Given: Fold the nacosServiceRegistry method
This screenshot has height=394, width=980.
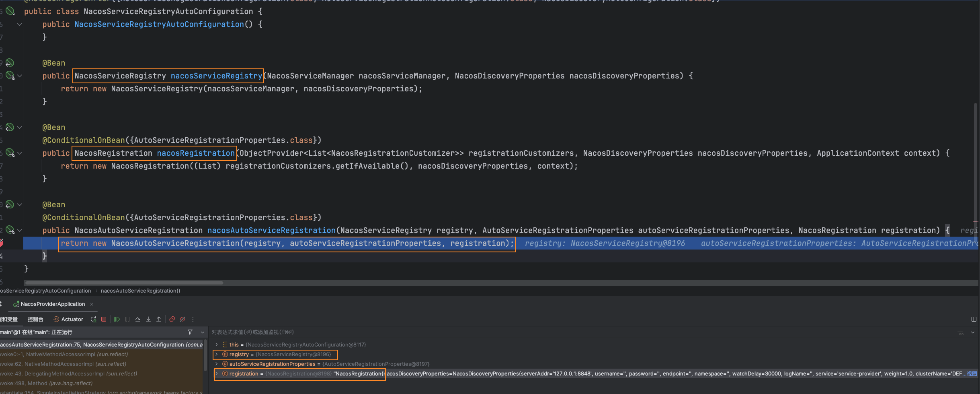Looking at the screenshot, I should 19,76.
